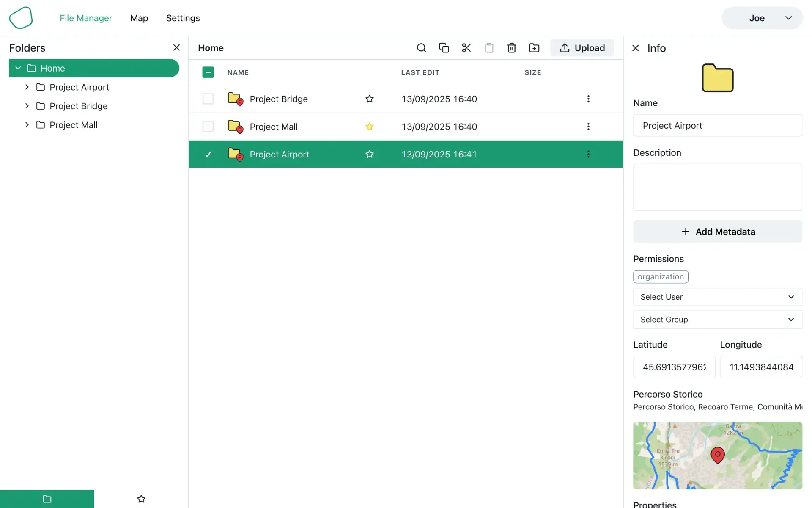
Task: Close the Folders sidebar panel
Action: (x=176, y=47)
